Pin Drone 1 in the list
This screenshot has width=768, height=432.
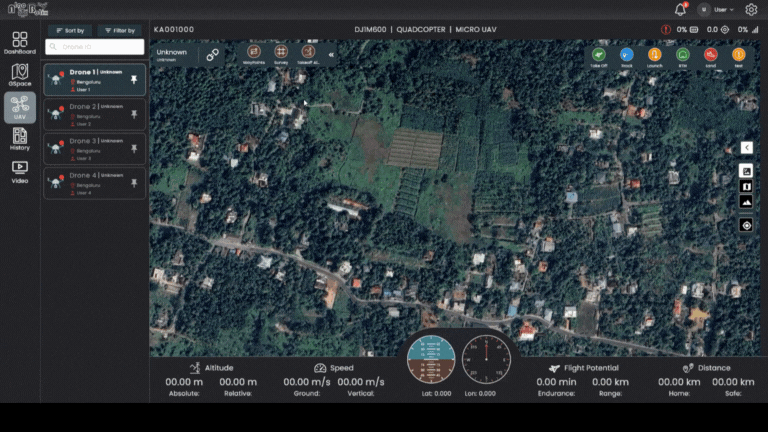tap(134, 77)
